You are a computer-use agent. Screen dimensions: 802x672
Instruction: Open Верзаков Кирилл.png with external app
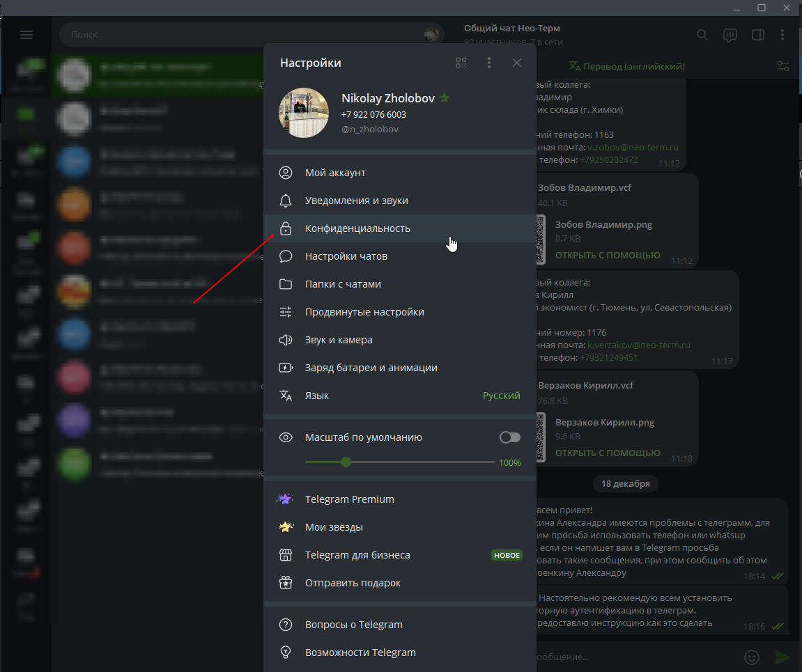608,453
